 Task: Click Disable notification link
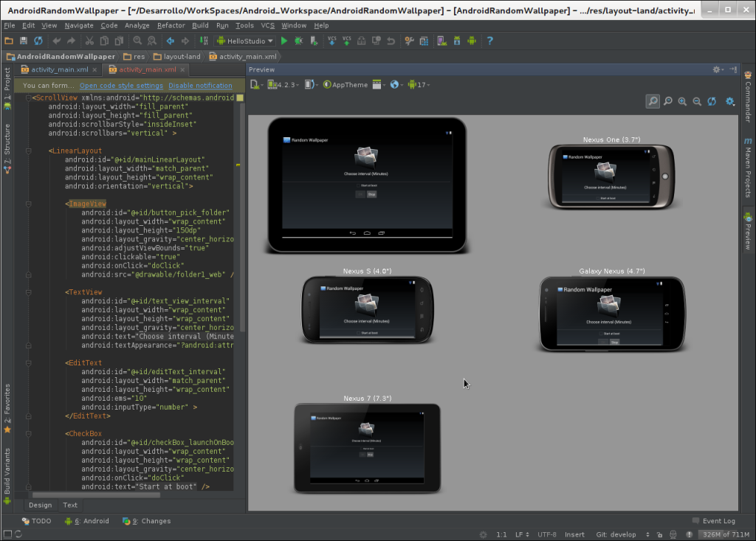[200, 86]
